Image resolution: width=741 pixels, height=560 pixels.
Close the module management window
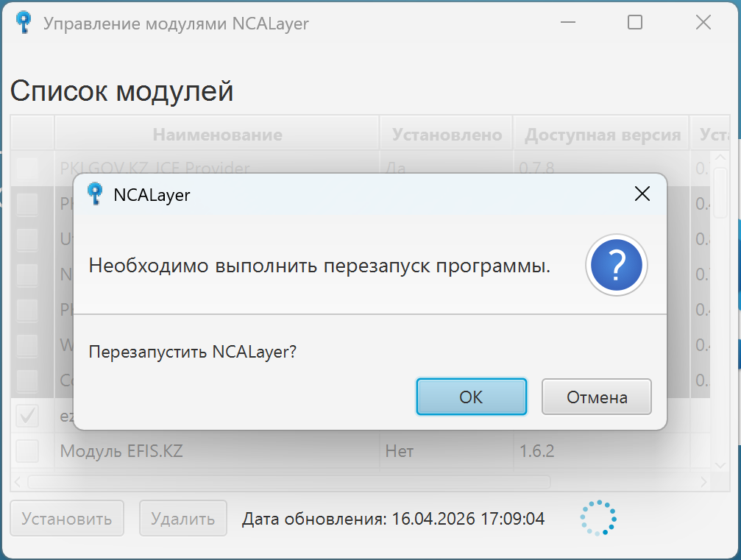tap(703, 22)
